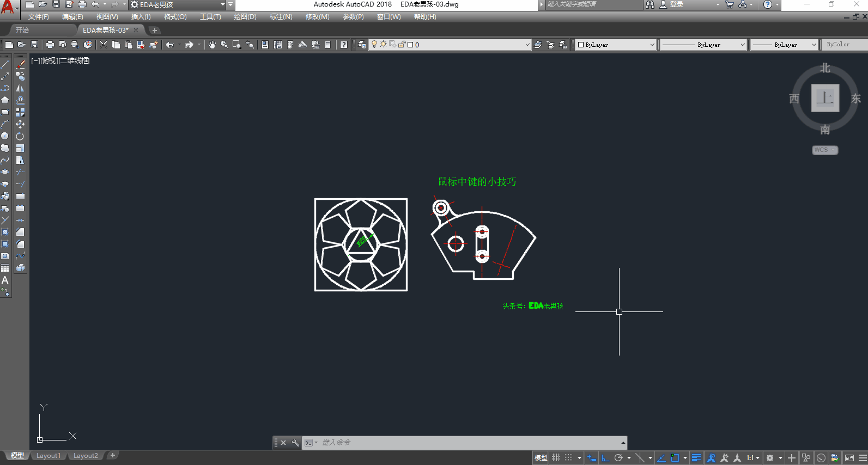Click the 北 direction on the ViewCube
Image resolution: width=868 pixels, height=465 pixels.
[825, 68]
